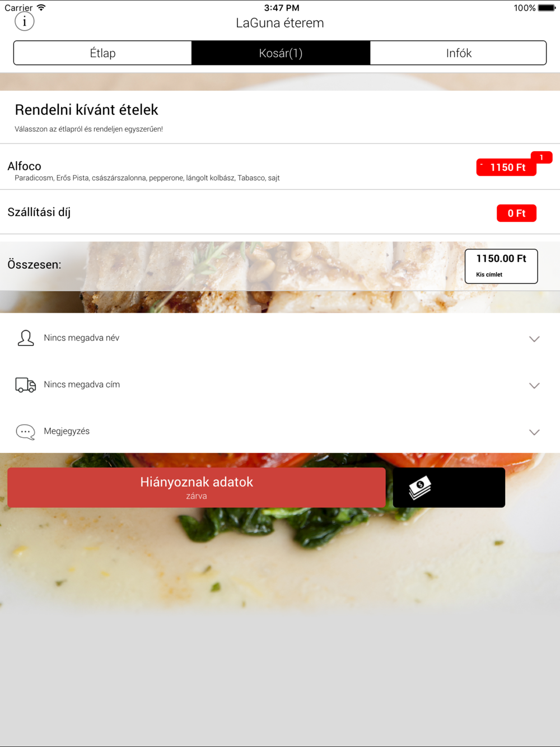The height and width of the screenshot is (747, 560).
Task: Open the info circle icon
Action: (x=24, y=22)
